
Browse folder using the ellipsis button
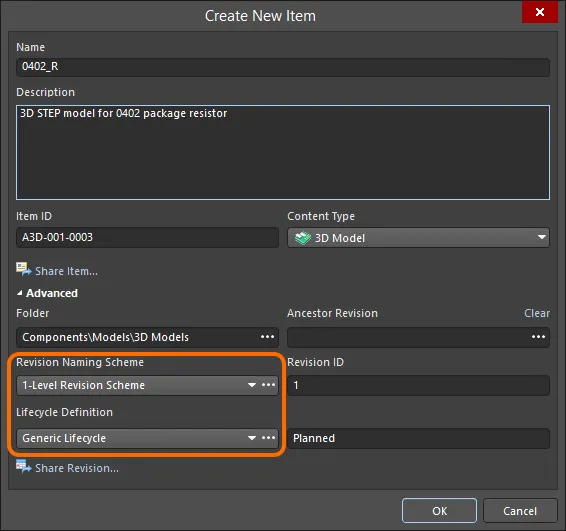tap(267, 337)
